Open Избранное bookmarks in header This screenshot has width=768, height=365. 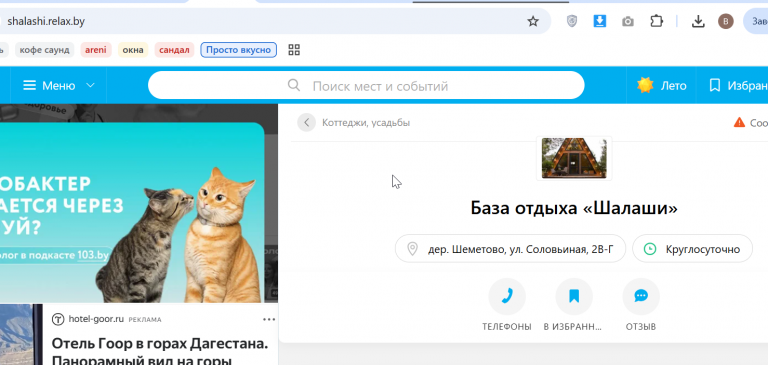pyautogui.click(x=738, y=86)
